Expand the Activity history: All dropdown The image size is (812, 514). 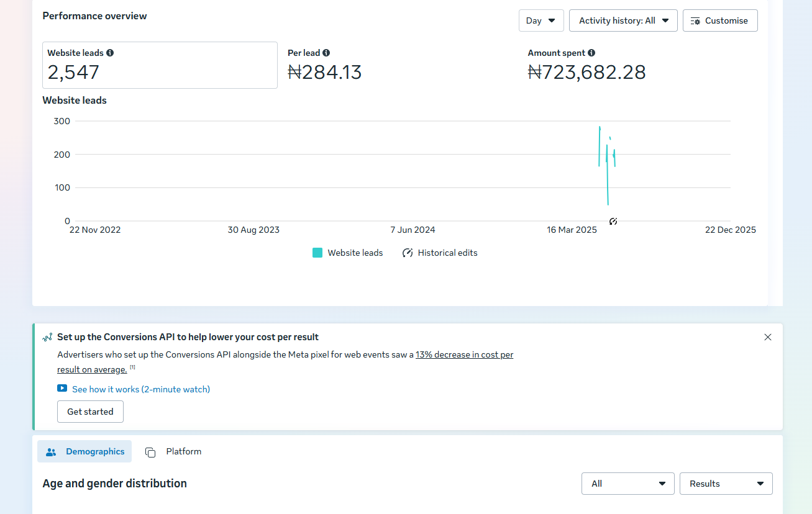(623, 20)
